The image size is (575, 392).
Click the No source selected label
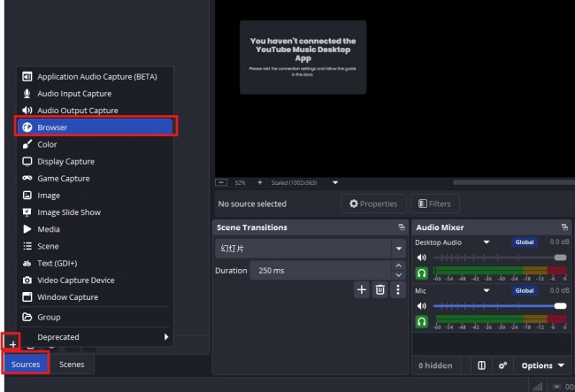point(252,204)
